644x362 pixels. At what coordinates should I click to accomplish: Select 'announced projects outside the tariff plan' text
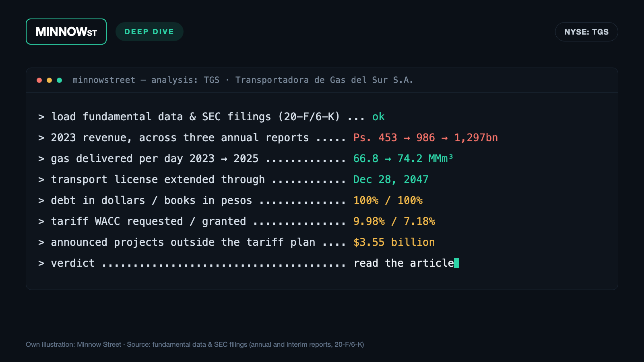coord(183,242)
